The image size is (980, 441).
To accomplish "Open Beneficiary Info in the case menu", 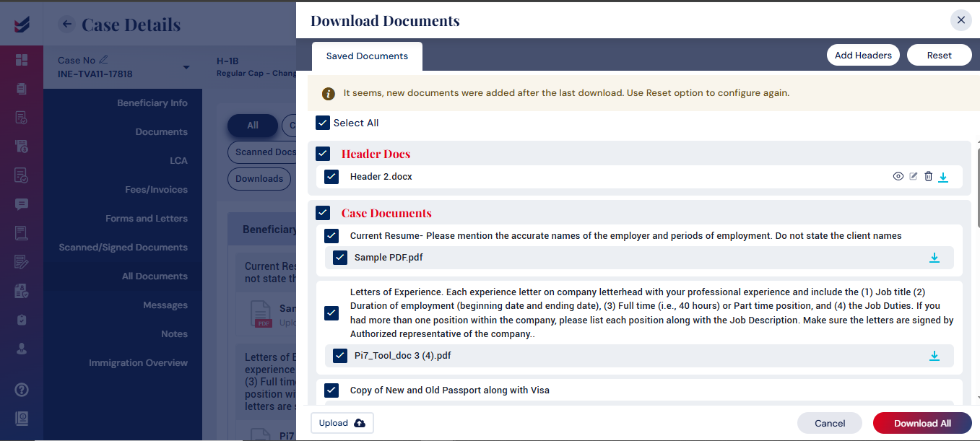I will click(152, 103).
